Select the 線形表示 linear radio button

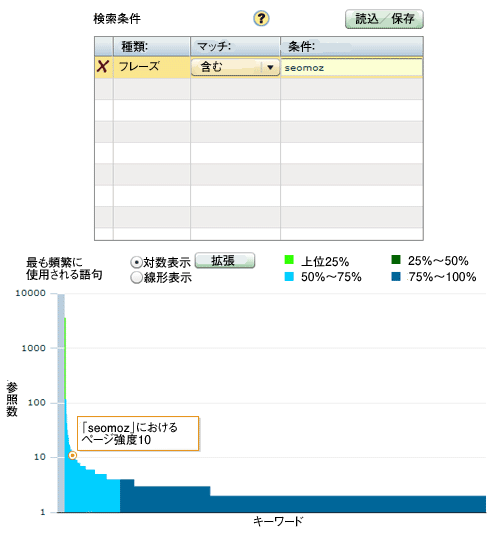(x=136, y=278)
